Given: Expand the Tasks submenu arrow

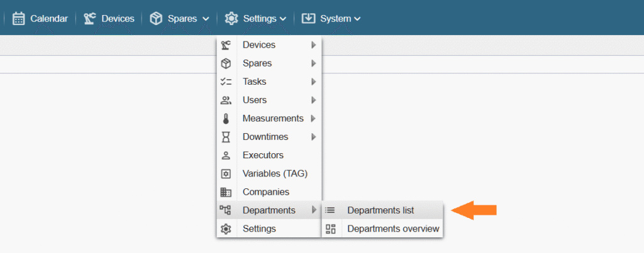Looking at the screenshot, I should tap(313, 82).
